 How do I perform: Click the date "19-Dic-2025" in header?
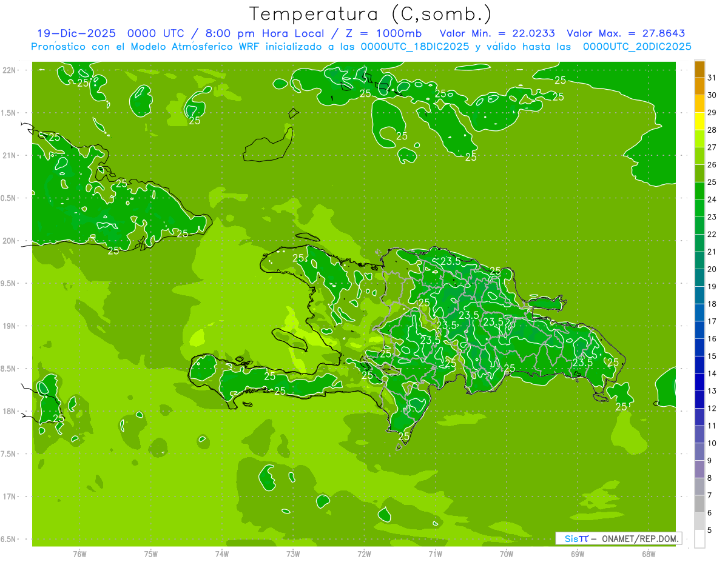click(x=76, y=33)
